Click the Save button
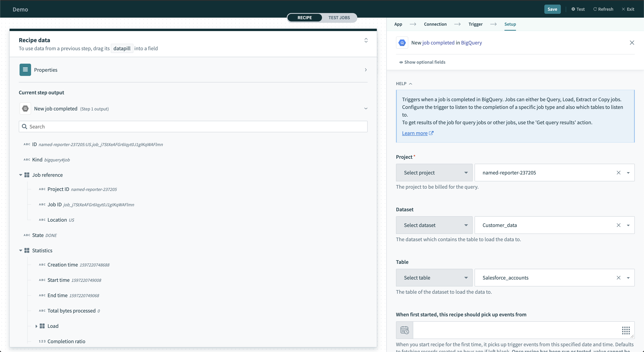Viewport: 644px width, 352px height. (x=552, y=9)
